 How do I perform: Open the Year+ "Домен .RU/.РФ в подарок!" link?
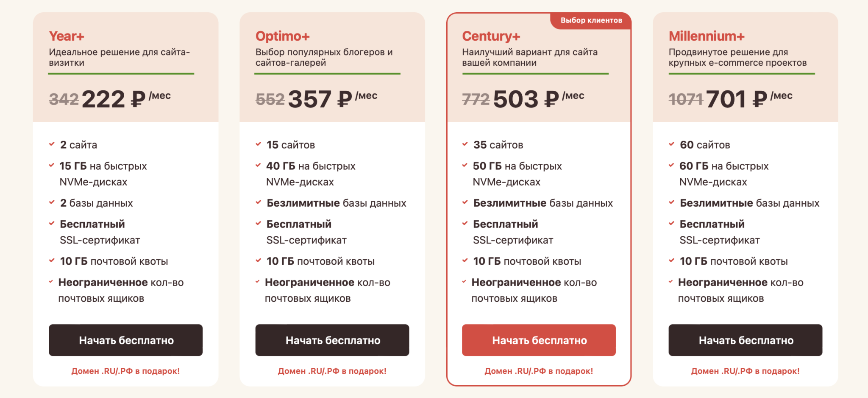[x=125, y=371]
